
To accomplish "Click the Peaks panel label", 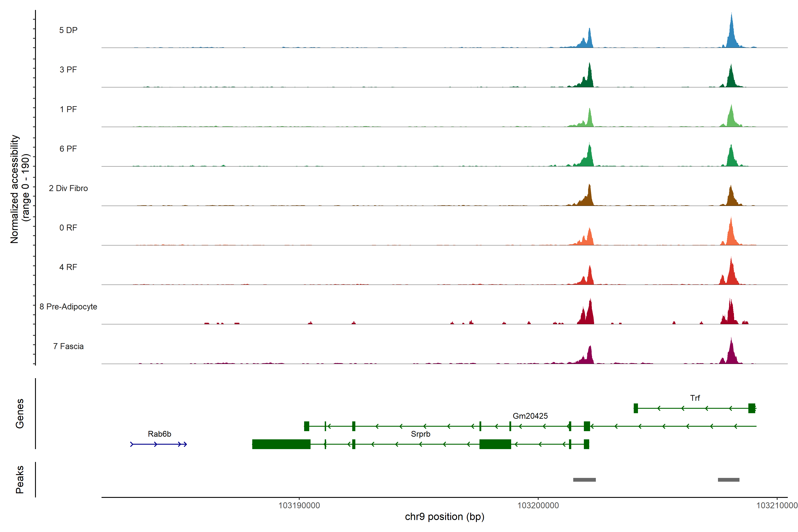I will [x=20, y=479].
